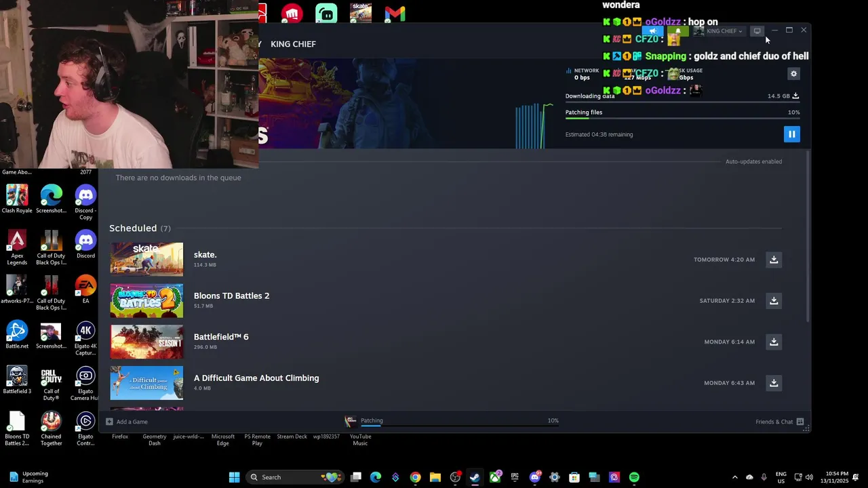This screenshot has width=868, height=488.
Task: Click the microphone tray icon
Action: [764, 477]
